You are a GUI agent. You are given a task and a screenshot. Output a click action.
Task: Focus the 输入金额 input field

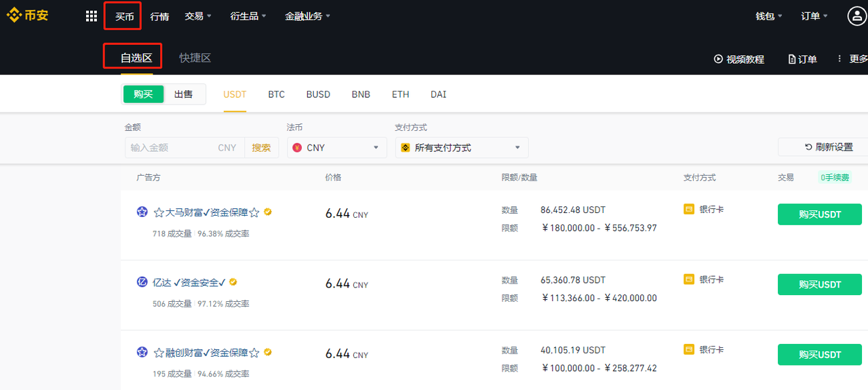pos(184,147)
